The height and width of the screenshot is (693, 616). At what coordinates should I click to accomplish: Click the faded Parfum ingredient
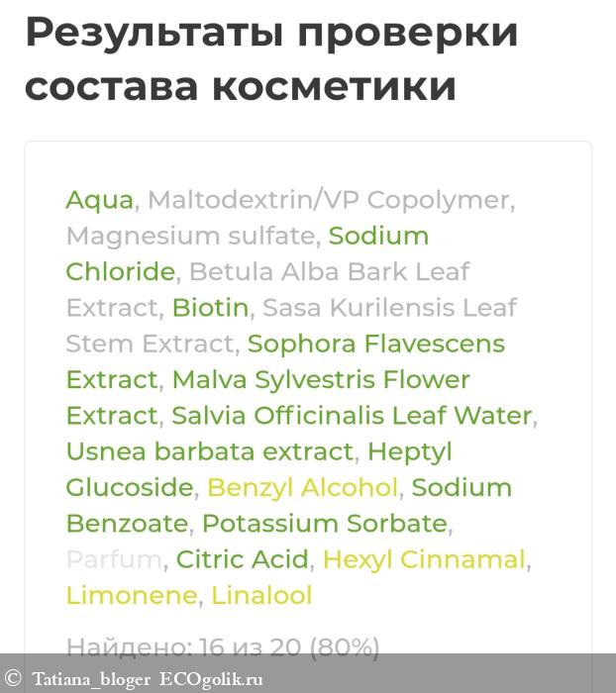[114, 559]
